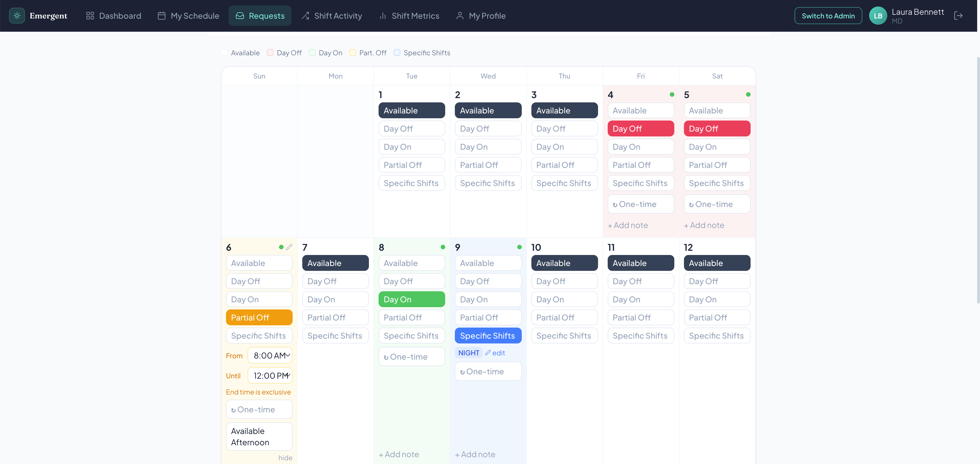
Task: Click Available on day 10
Action: click(x=564, y=263)
